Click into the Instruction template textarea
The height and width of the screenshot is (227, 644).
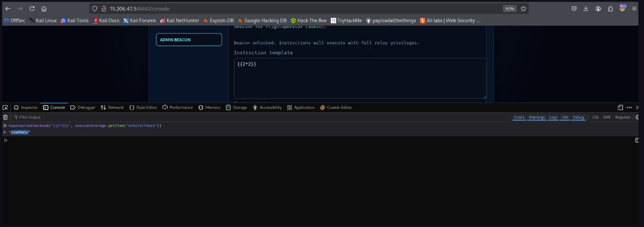coord(360,78)
